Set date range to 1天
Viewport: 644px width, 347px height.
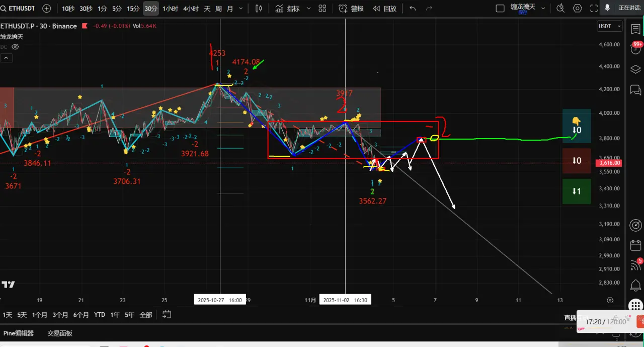tap(7, 315)
